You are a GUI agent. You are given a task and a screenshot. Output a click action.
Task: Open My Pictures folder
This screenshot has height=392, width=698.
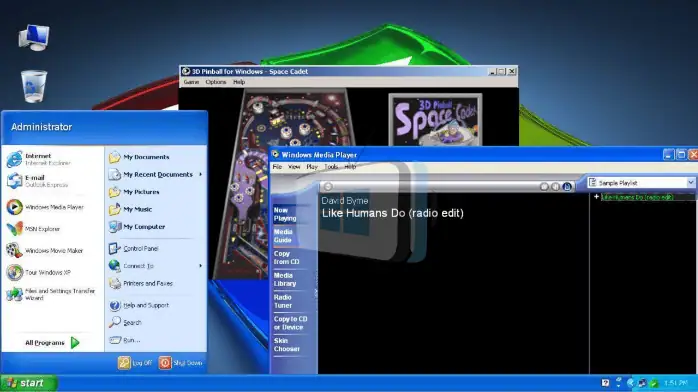(134, 192)
